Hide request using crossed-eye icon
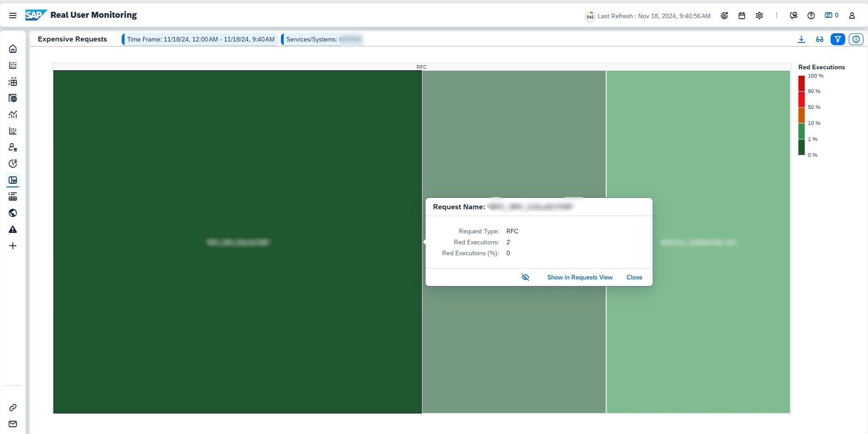Image resolution: width=868 pixels, height=434 pixels. click(525, 277)
